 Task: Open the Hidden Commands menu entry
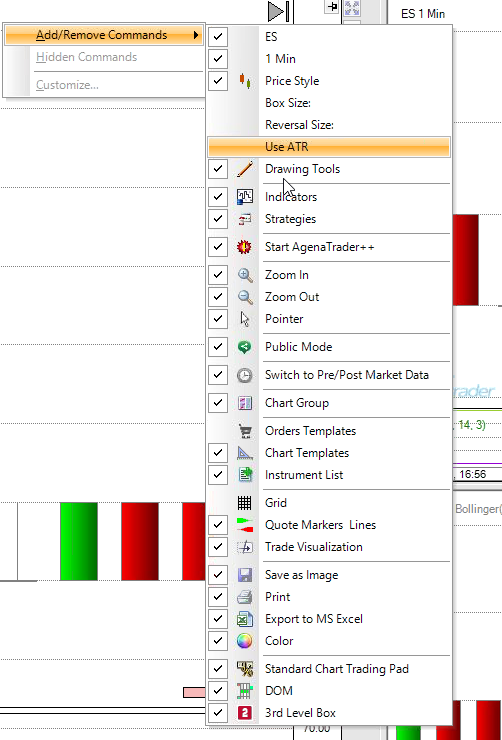point(103,57)
